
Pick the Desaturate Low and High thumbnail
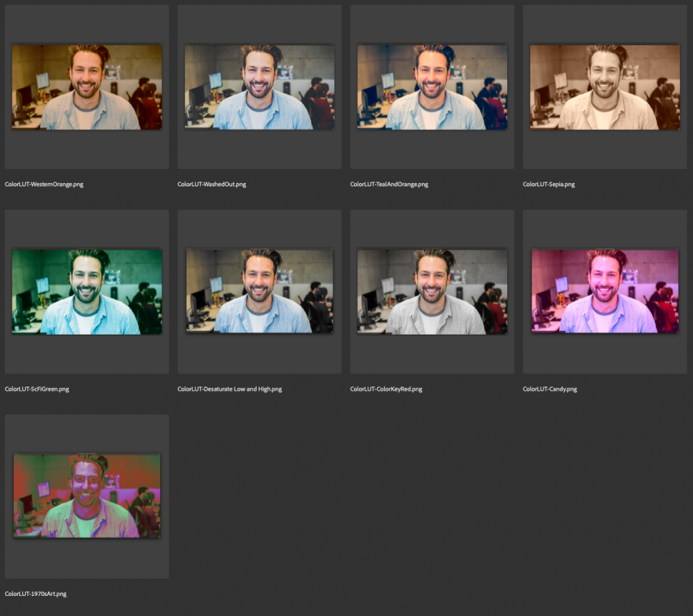(259, 291)
